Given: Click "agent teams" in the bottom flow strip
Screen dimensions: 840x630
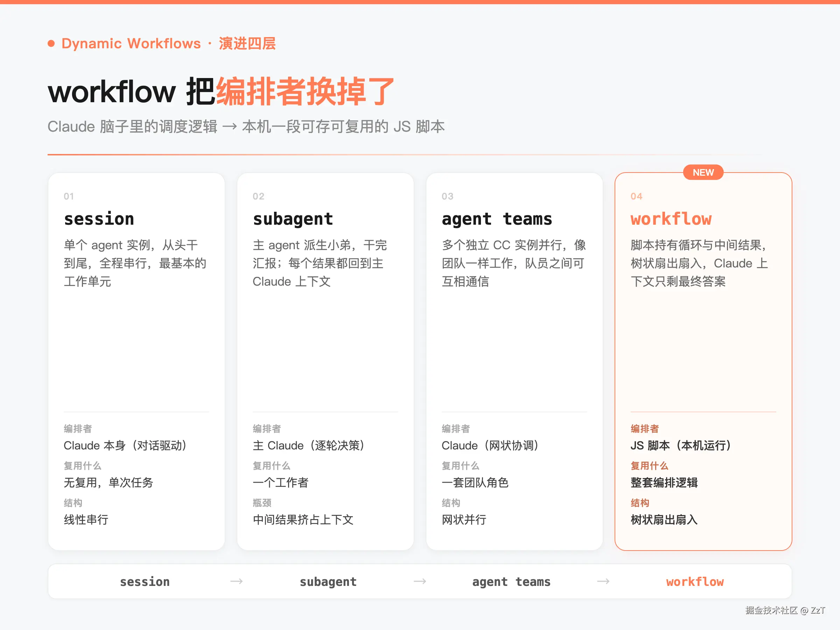Looking at the screenshot, I should pyautogui.click(x=511, y=582).
